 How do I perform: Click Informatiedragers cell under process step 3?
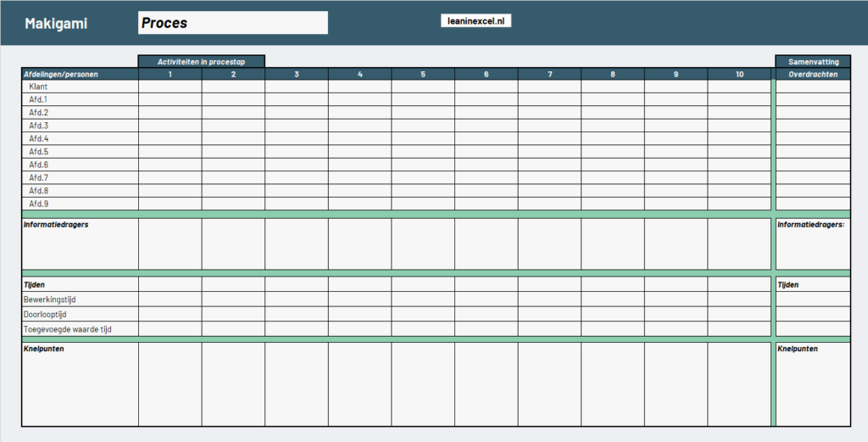tap(296, 244)
